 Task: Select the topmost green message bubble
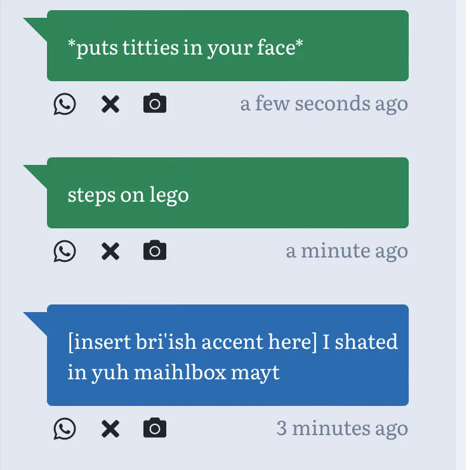click(x=227, y=46)
